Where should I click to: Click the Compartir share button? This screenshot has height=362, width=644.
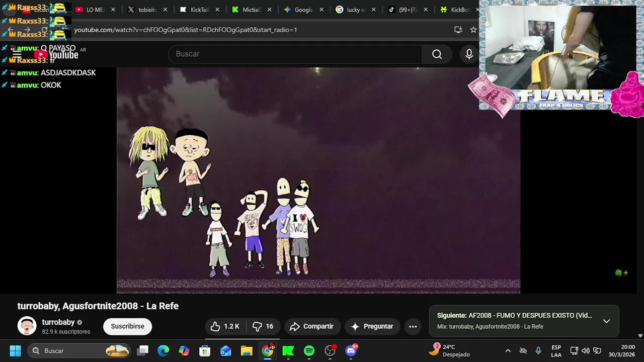[x=312, y=326]
